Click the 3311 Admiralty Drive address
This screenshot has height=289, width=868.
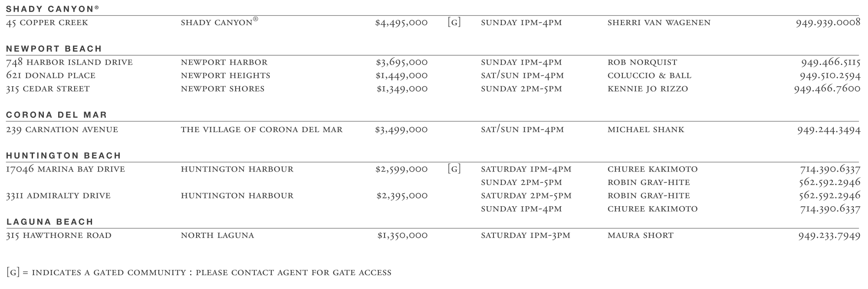(x=58, y=196)
